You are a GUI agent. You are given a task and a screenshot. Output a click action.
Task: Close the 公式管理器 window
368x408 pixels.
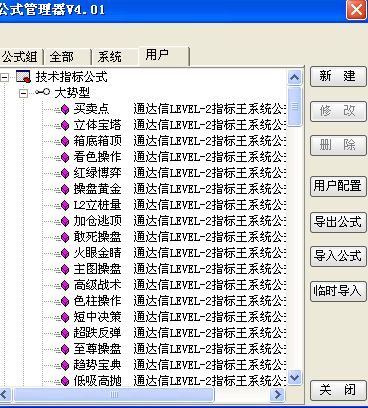356,10
